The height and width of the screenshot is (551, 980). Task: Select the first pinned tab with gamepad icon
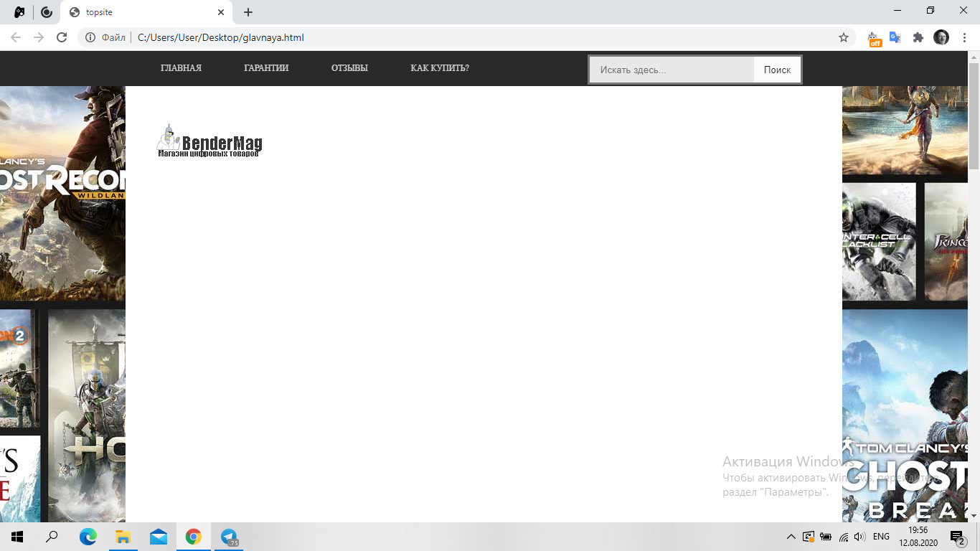click(x=20, y=12)
